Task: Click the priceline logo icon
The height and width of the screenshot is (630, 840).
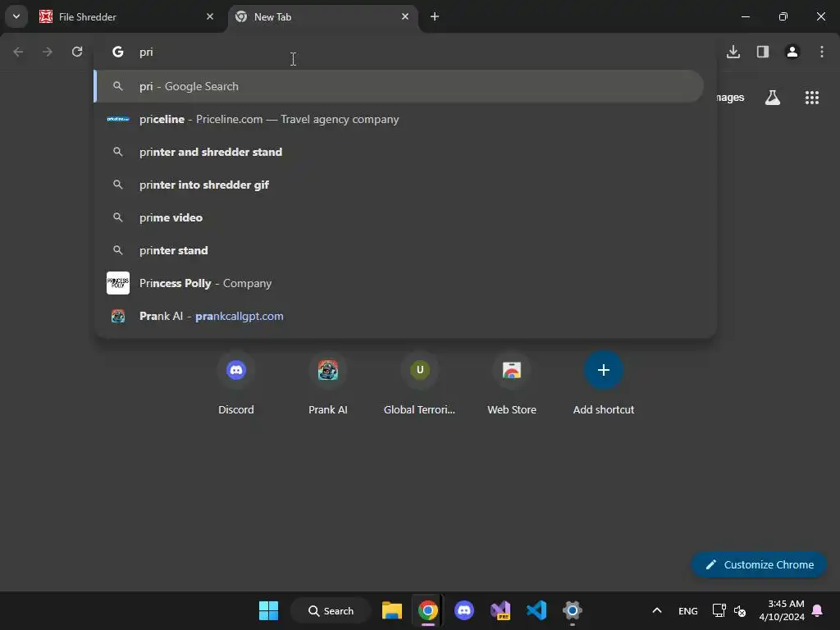Action: tap(118, 119)
